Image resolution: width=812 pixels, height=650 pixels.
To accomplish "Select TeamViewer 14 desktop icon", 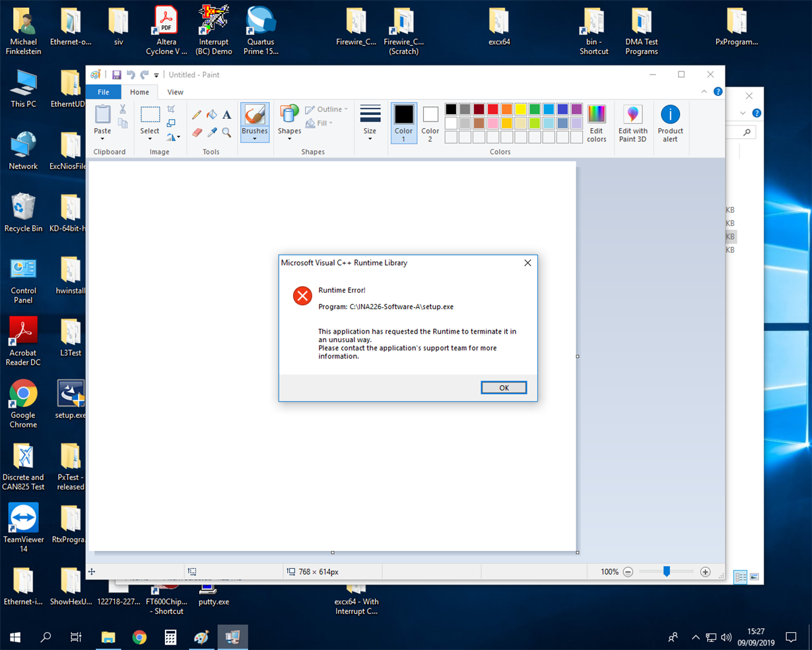I will pyautogui.click(x=23, y=528).
